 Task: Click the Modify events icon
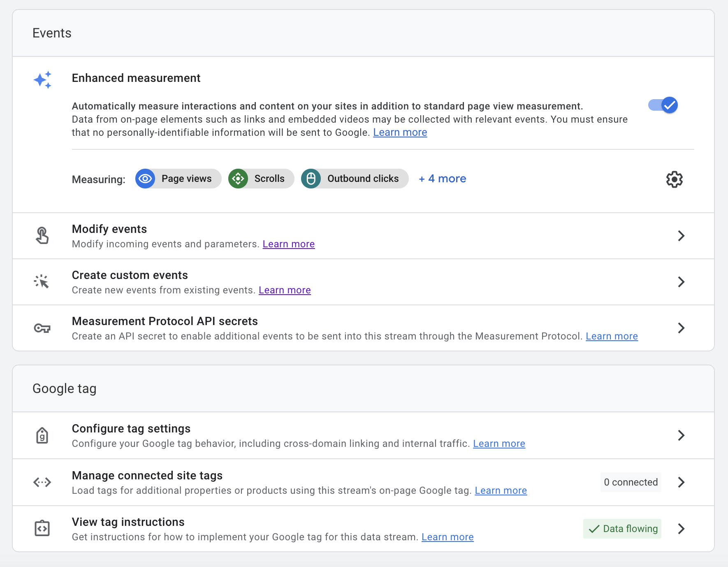coord(42,235)
